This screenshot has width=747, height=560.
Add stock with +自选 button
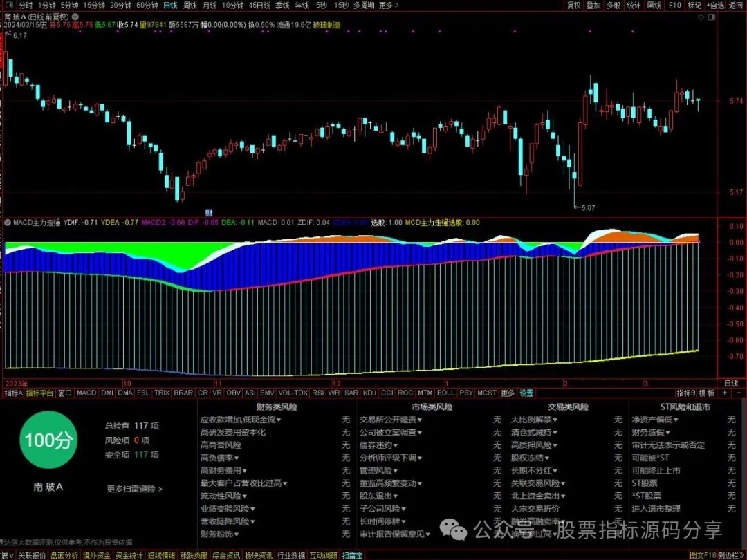(x=715, y=6)
